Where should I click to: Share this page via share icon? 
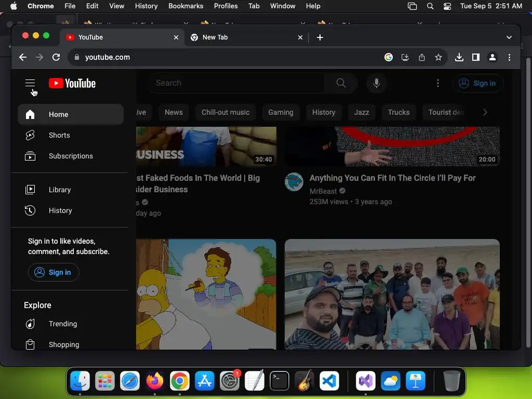click(x=422, y=57)
